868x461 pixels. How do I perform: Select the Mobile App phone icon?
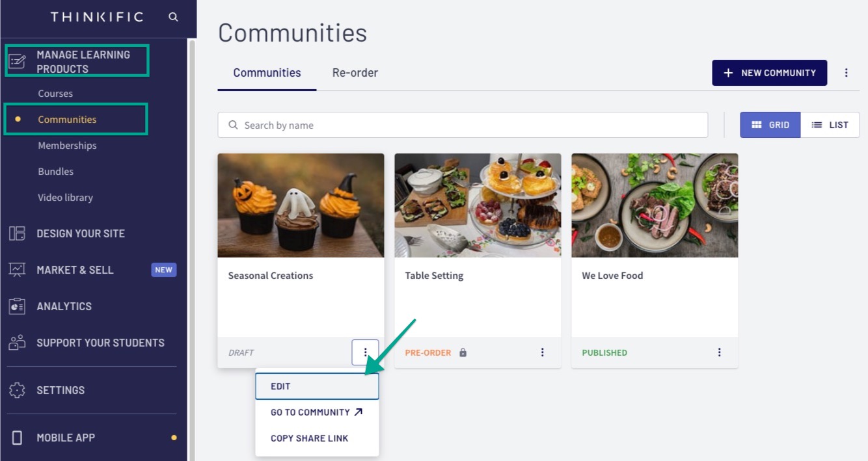coord(17,438)
